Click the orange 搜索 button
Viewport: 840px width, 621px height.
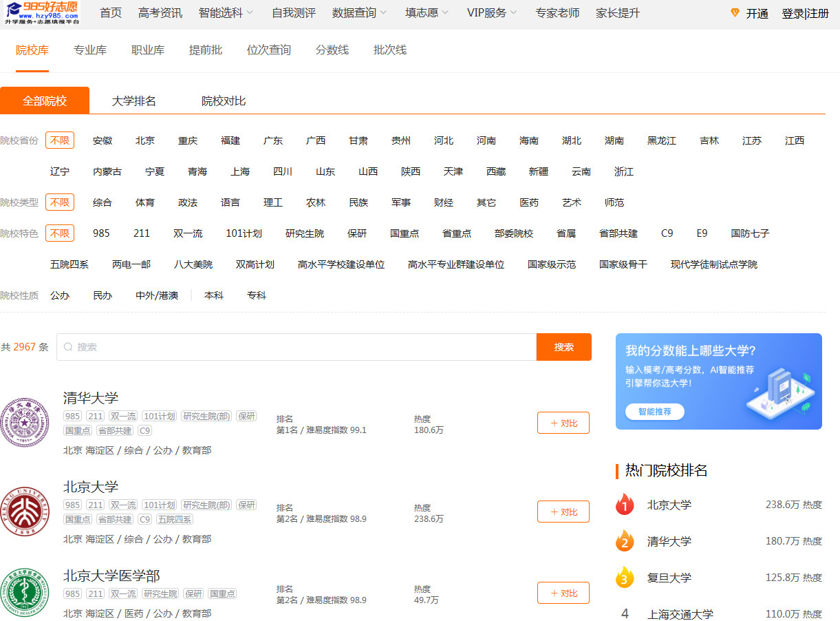point(564,347)
